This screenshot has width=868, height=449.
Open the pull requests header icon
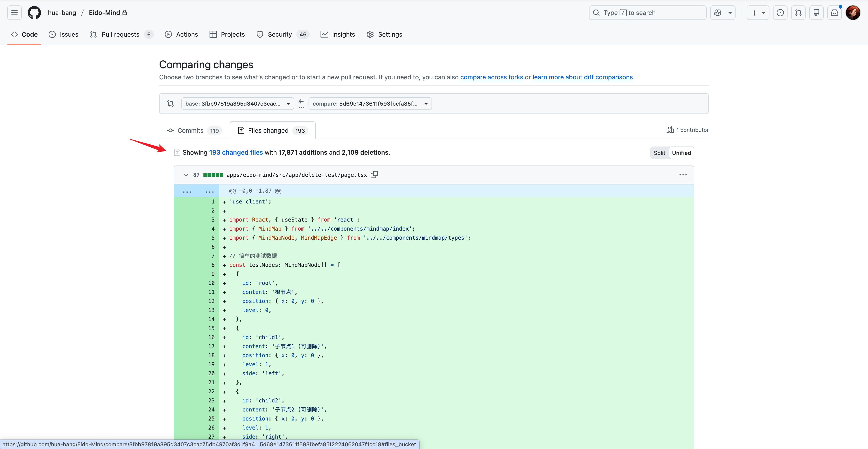point(798,13)
